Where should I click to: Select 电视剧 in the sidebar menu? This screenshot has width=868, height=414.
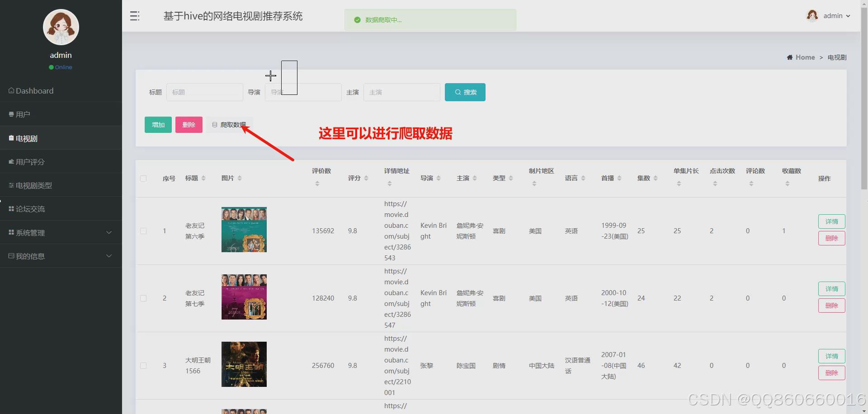61,138
